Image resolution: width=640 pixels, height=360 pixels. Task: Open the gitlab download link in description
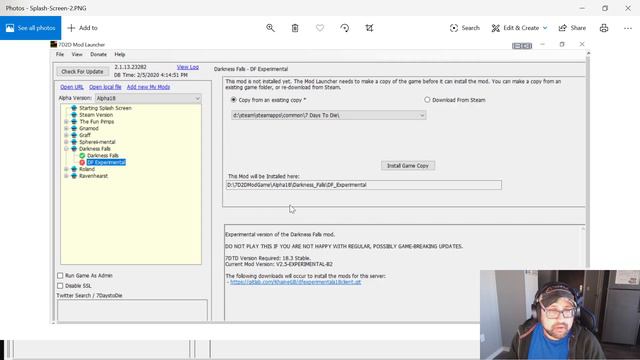(x=296, y=282)
